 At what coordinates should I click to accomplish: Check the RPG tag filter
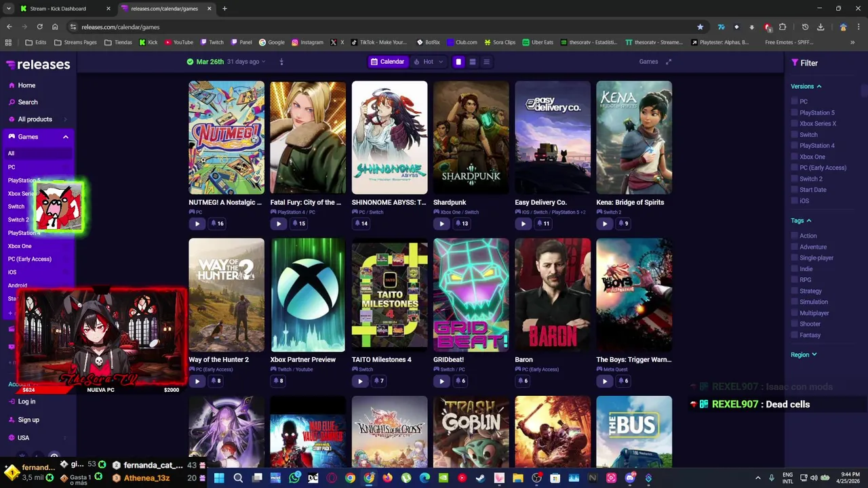click(x=794, y=280)
